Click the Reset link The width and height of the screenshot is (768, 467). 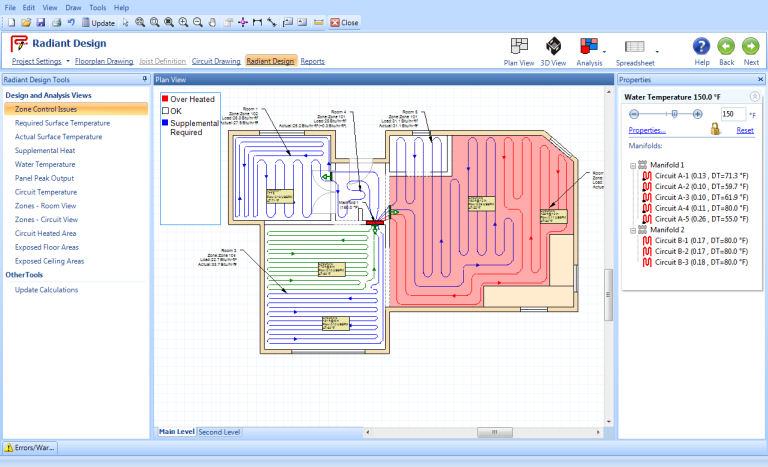click(x=745, y=130)
